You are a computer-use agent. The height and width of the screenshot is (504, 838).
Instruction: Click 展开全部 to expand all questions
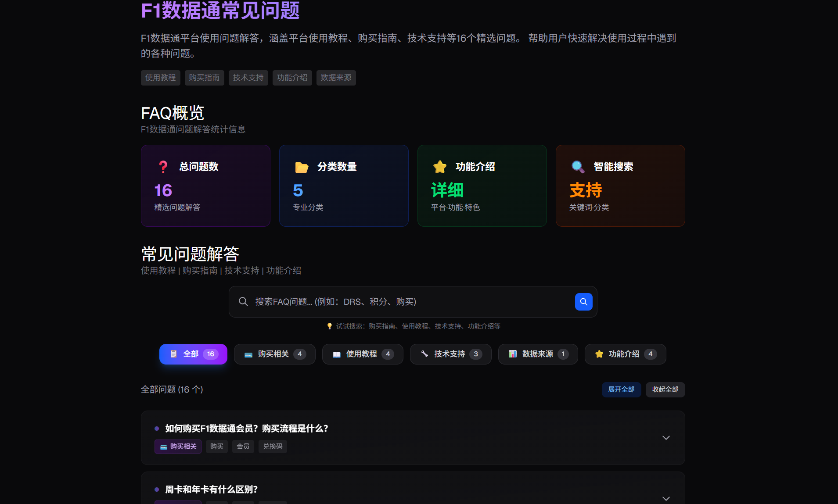(x=621, y=390)
